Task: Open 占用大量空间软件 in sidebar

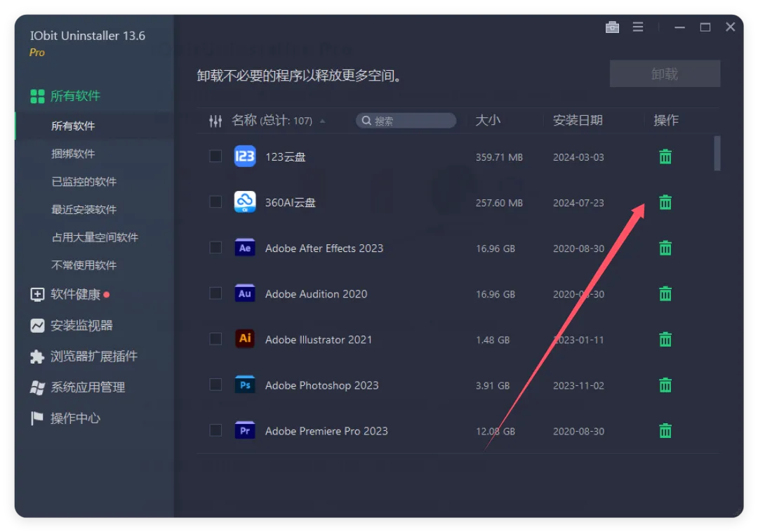Action: click(x=95, y=237)
